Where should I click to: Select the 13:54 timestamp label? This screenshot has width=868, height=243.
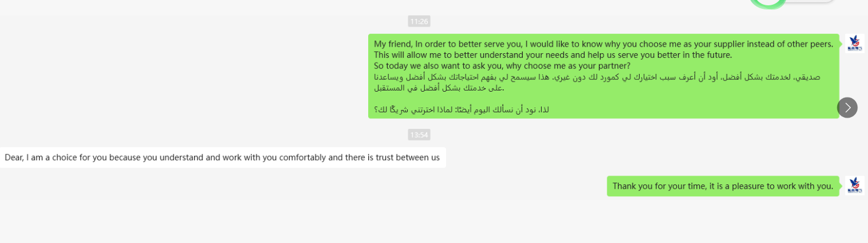tap(419, 135)
